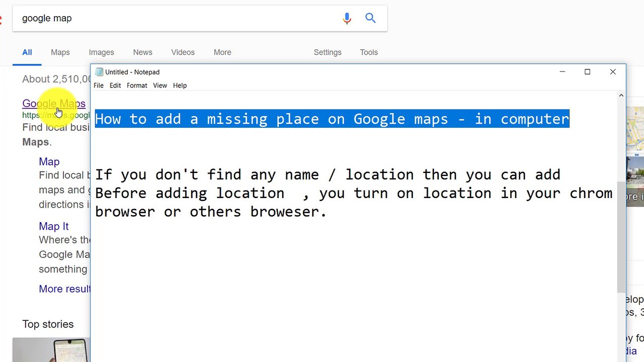Screen dimensions: 644x362
Task: Click the line starting 'Before adding location'
Action: (x=354, y=194)
